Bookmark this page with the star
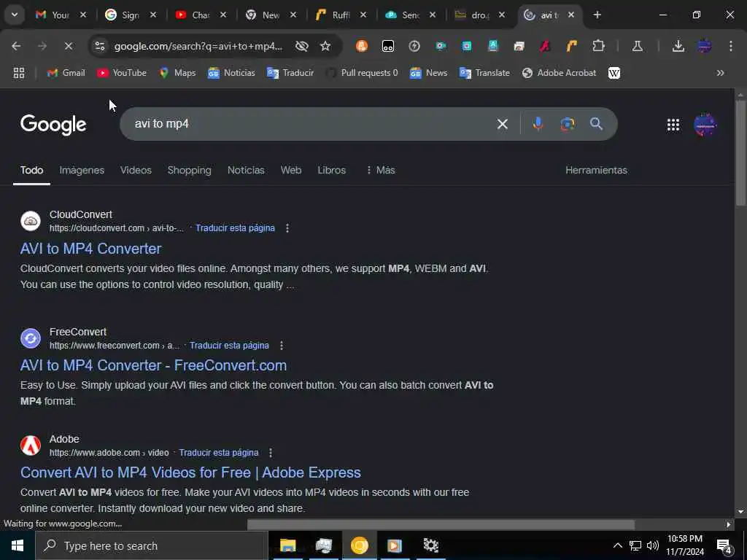Screen dimensions: 747x560 (325, 46)
